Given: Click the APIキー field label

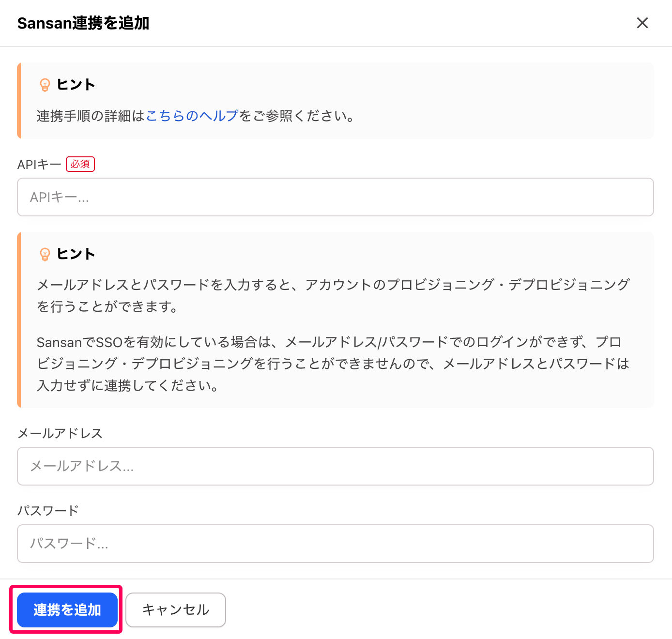Looking at the screenshot, I should coord(39,165).
